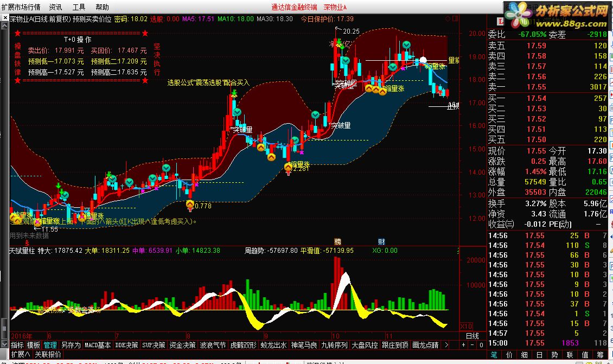The height and width of the screenshot is (364, 613).
Task: Switch to the 跟庄到顶 indicator
Action: [395, 345]
